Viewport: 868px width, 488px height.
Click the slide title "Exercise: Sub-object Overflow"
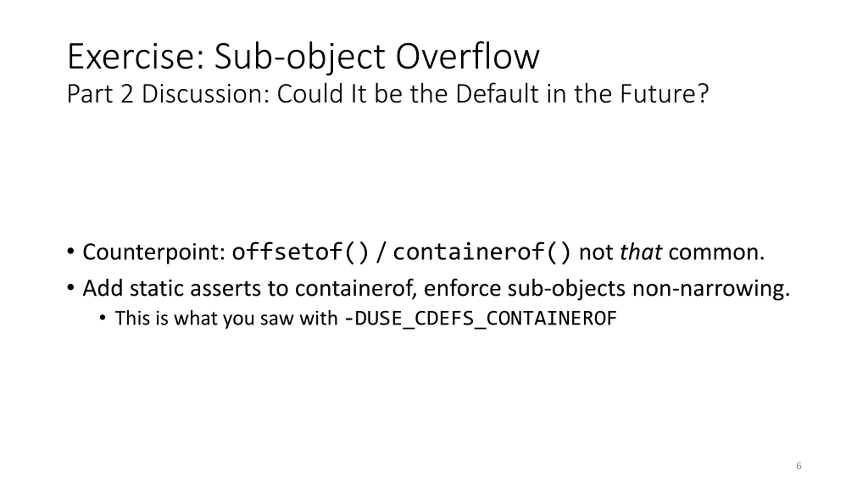303,57
